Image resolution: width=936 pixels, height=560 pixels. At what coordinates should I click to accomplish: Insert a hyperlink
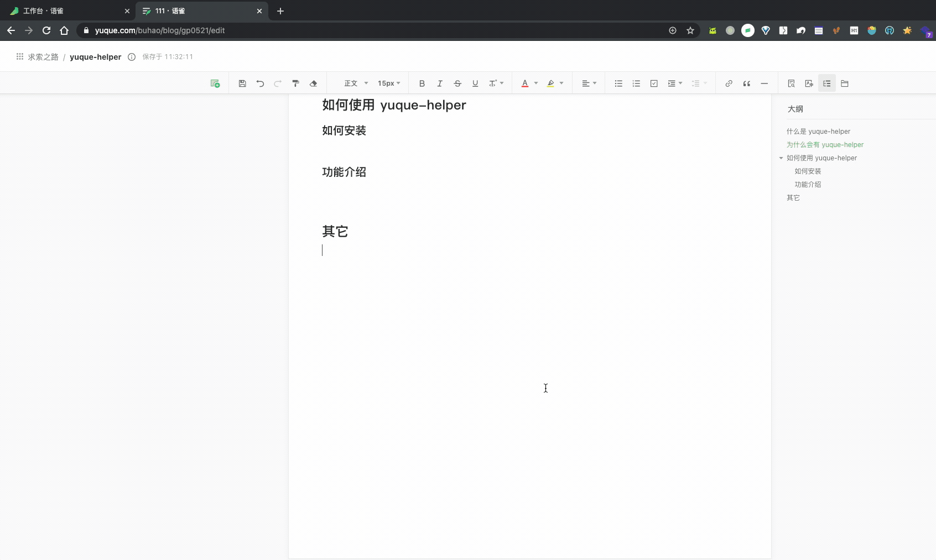point(729,83)
